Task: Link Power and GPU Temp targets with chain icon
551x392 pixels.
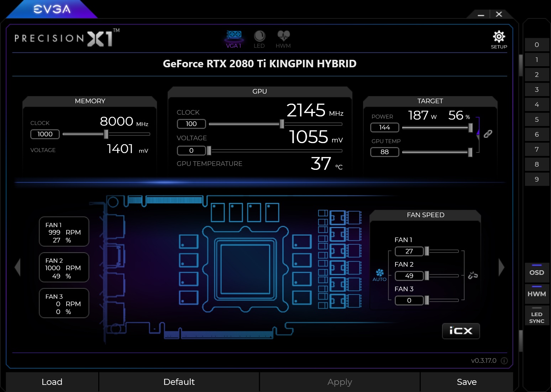Action: [x=488, y=134]
